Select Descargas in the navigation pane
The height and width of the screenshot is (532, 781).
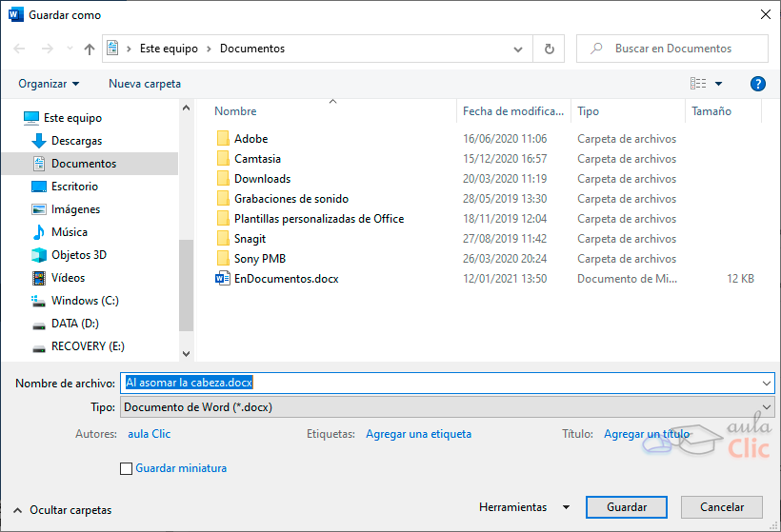[76, 141]
